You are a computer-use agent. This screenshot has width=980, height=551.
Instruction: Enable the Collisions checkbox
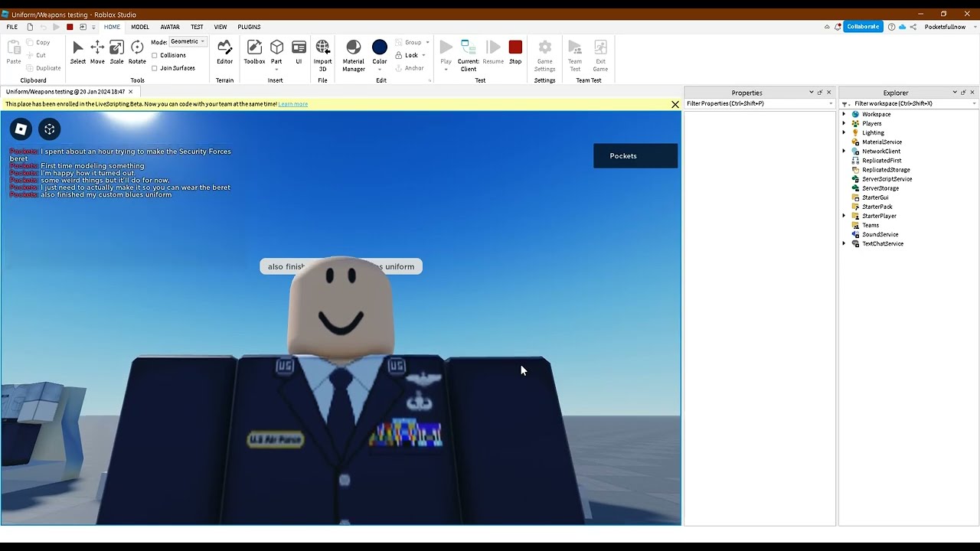click(x=155, y=55)
